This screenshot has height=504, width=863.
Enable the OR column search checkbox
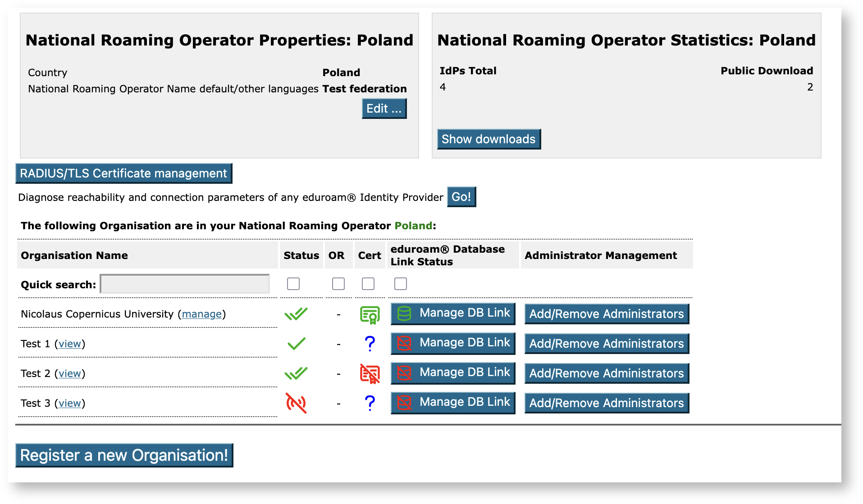pos(338,284)
